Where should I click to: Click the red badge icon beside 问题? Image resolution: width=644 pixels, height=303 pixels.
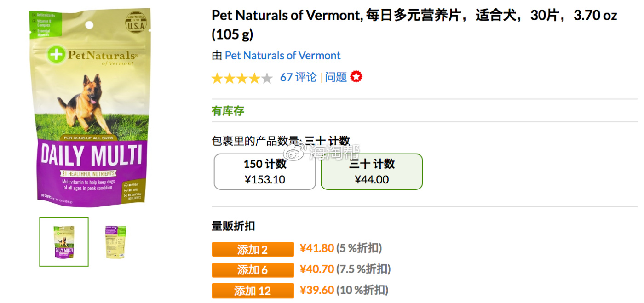tap(356, 77)
